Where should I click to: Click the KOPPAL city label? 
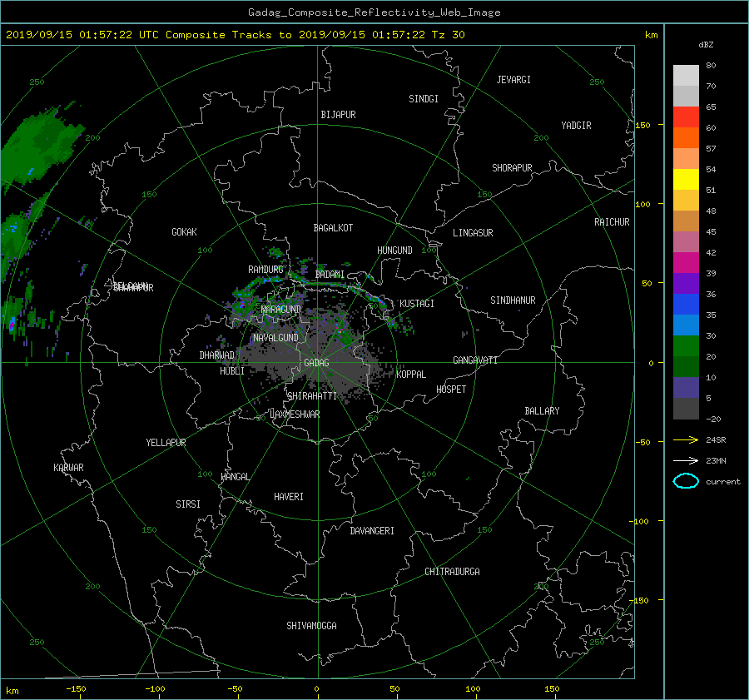411,375
